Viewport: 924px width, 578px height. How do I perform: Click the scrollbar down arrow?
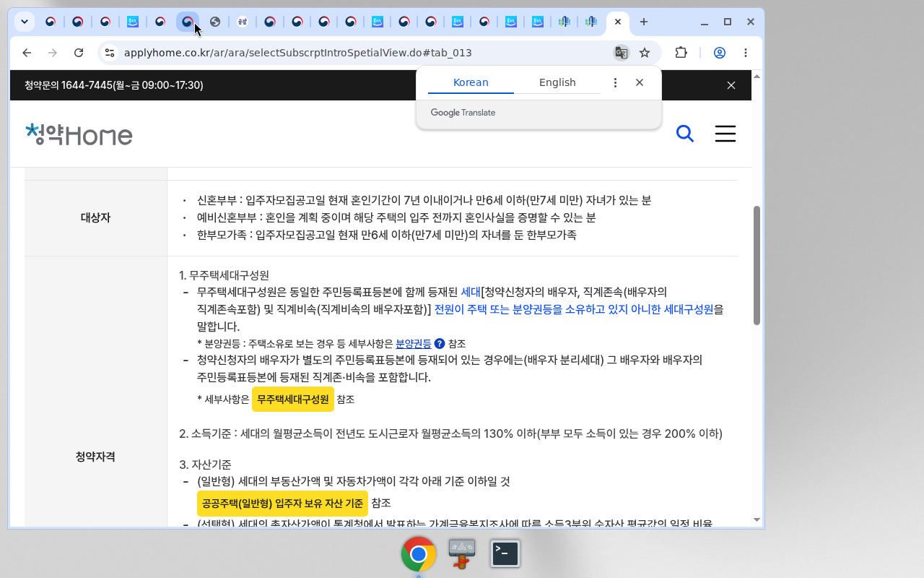point(757,519)
